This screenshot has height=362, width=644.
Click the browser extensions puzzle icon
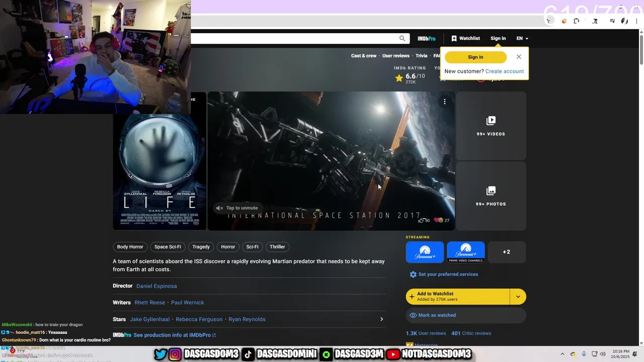click(x=577, y=21)
